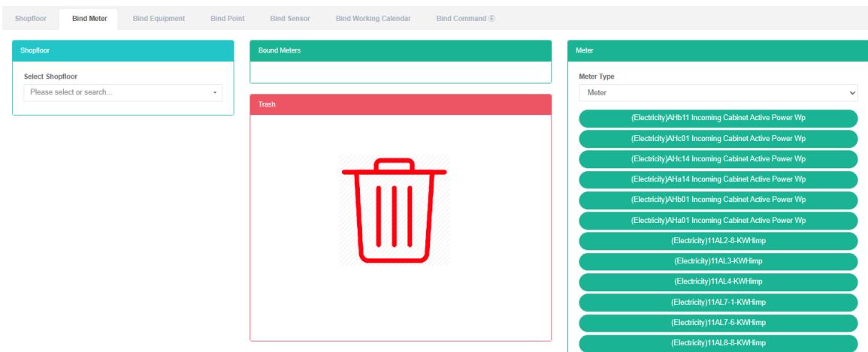Select the Bind Meter tab
868x352 pixels.
89,18
